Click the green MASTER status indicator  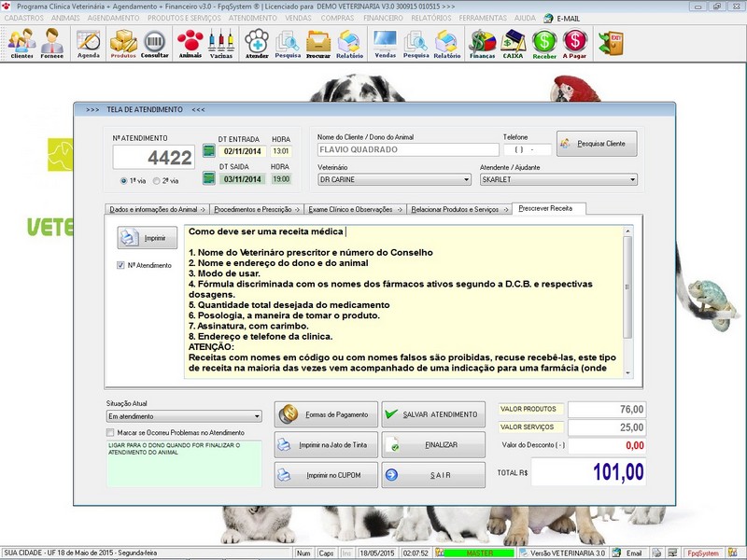pyautogui.click(x=479, y=553)
